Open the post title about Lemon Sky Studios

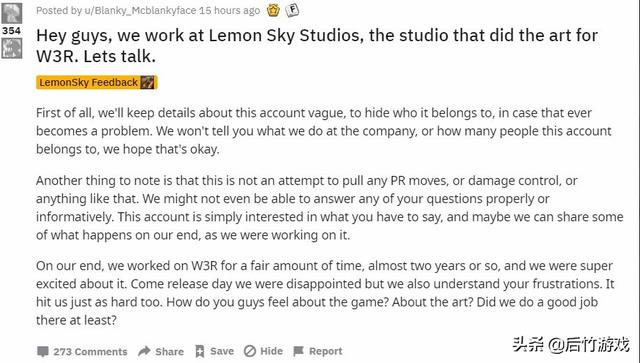point(317,46)
